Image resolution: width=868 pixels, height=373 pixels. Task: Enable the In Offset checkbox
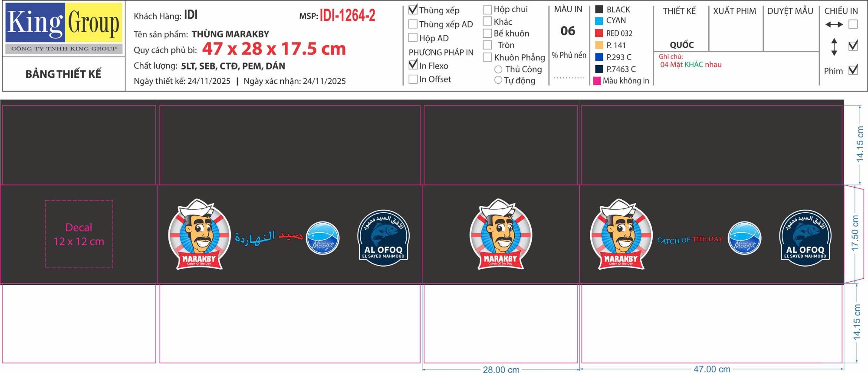pos(413,79)
